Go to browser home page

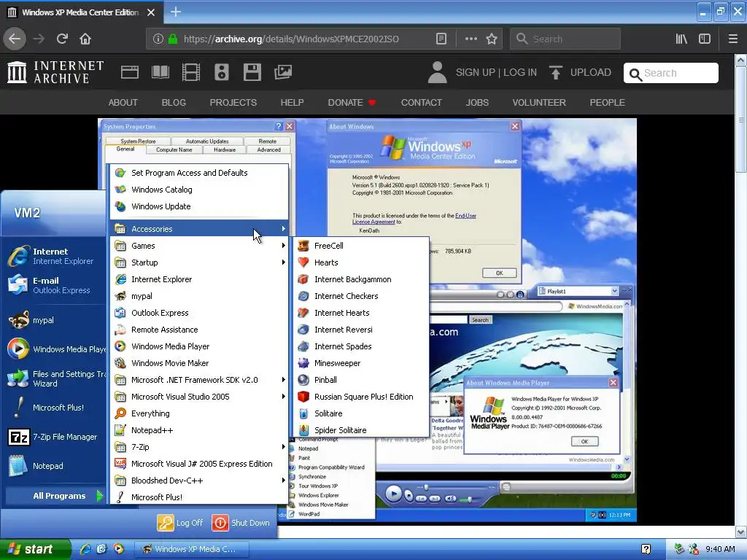tap(85, 39)
